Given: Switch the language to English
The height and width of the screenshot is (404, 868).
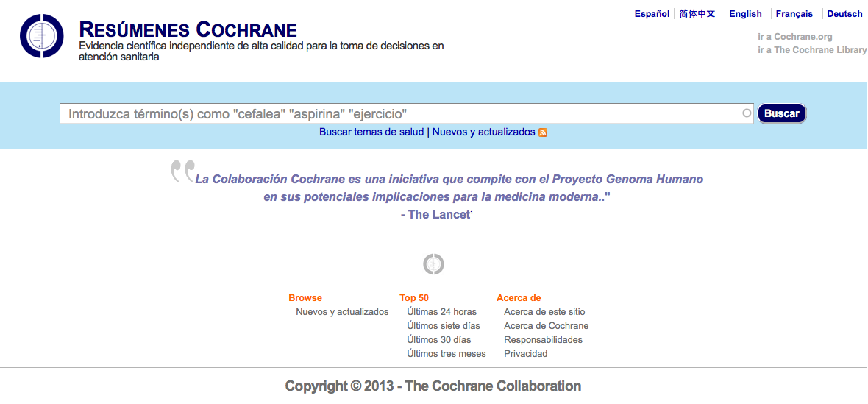Looking at the screenshot, I should click(745, 14).
